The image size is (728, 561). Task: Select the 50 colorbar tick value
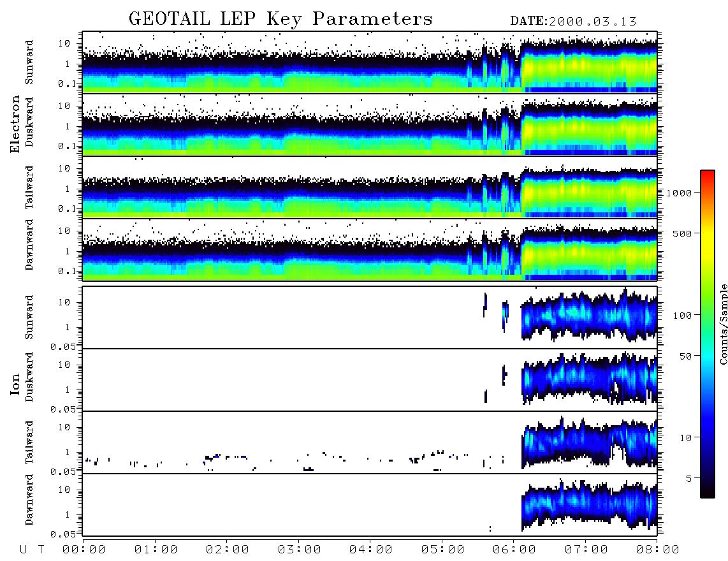click(x=686, y=356)
